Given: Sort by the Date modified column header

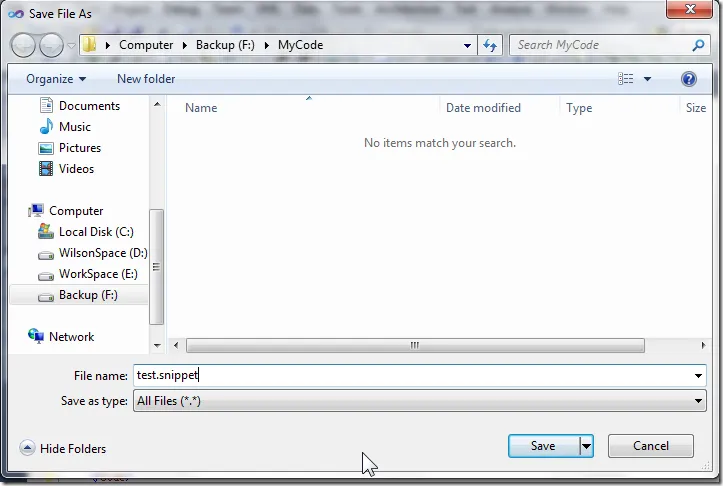Looking at the screenshot, I should point(483,108).
